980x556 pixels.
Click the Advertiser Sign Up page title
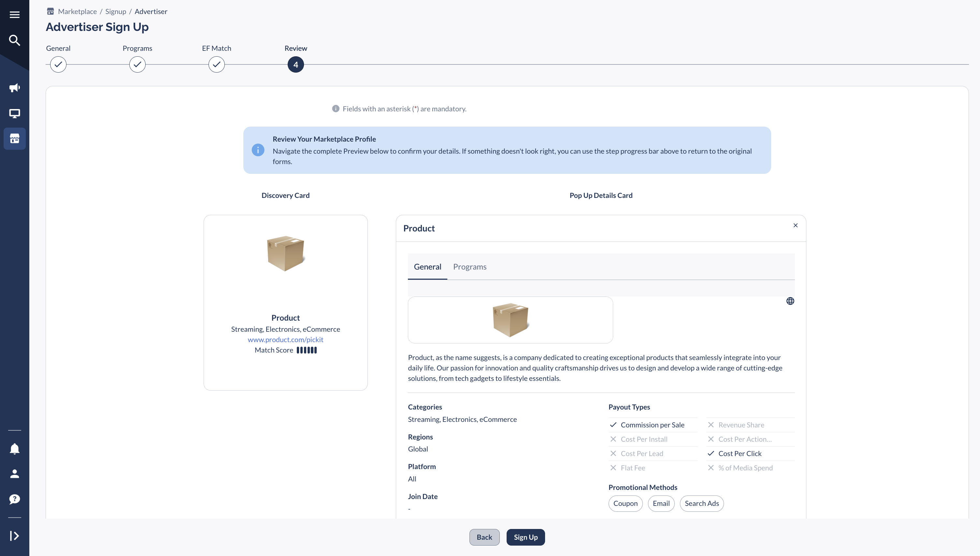(x=97, y=27)
